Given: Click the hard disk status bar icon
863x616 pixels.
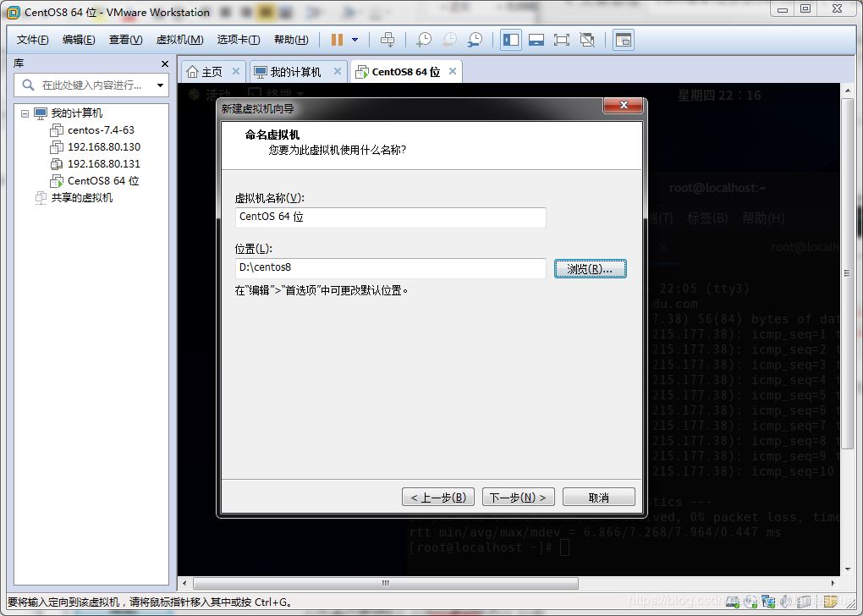Looking at the screenshot, I should coord(732,602).
